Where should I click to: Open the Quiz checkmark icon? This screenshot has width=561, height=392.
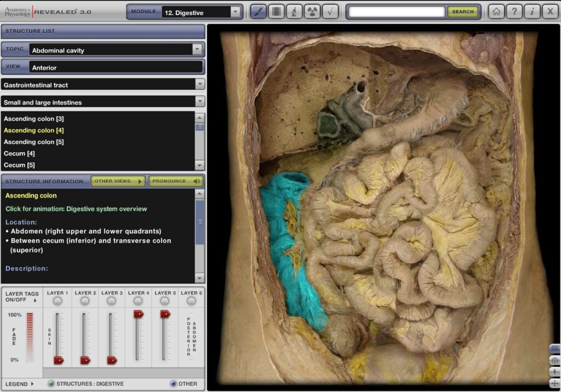click(330, 11)
